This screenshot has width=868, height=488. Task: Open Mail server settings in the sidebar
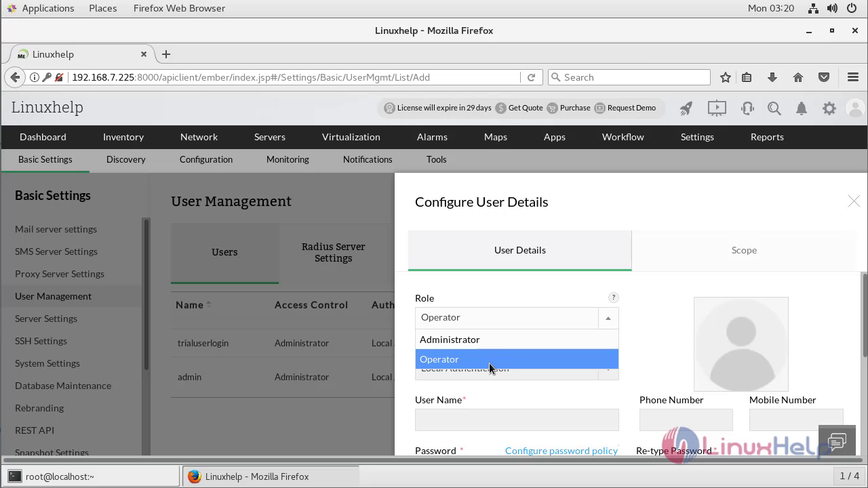[x=56, y=229]
